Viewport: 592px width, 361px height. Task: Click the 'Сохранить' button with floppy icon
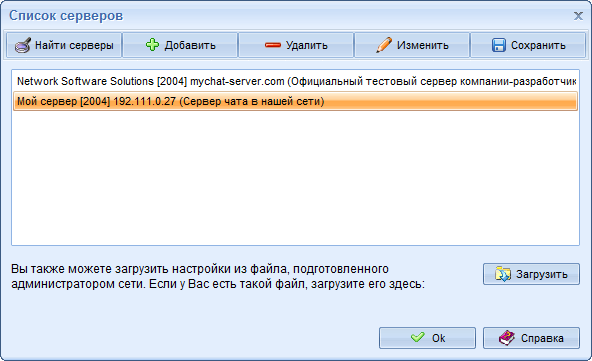click(x=528, y=45)
